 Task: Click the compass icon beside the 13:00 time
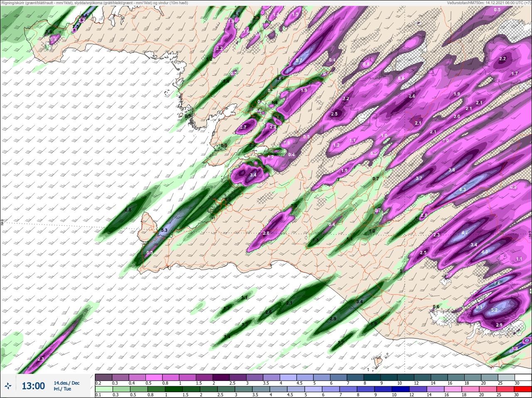[8, 386]
